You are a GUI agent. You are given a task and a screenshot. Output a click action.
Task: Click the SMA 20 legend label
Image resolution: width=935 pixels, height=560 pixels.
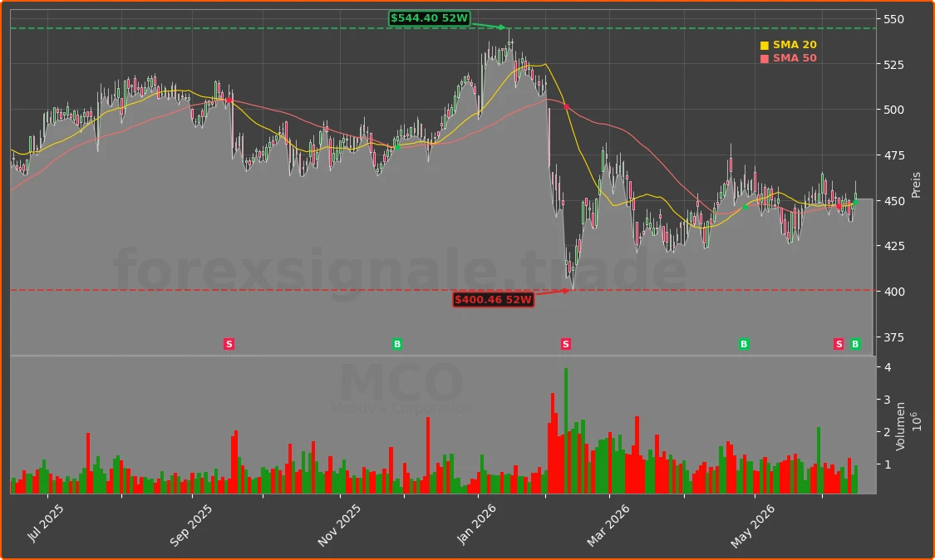click(795, 45)
